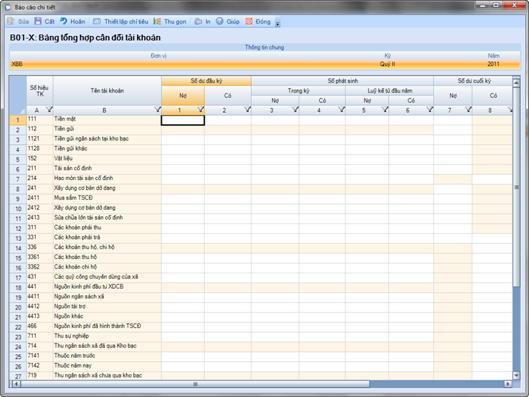Click the Số hiệu TK column header
This screenshot has width=529, height=397.
point(39,91)
